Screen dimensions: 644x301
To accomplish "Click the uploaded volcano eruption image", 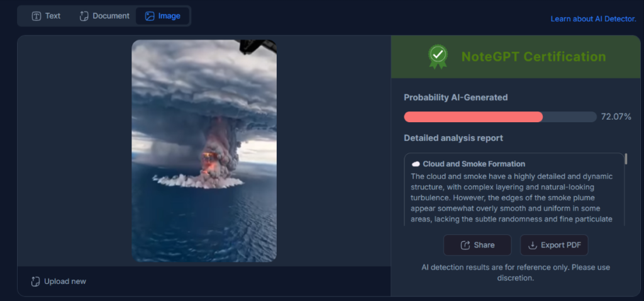I will (204, 150).
